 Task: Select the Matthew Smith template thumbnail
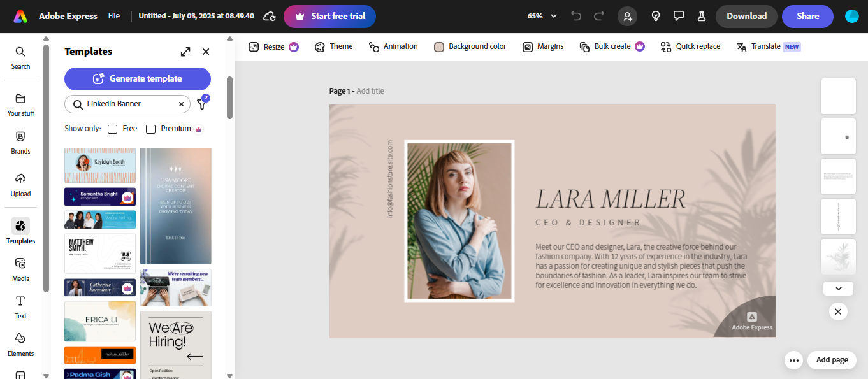coord(100,254)
